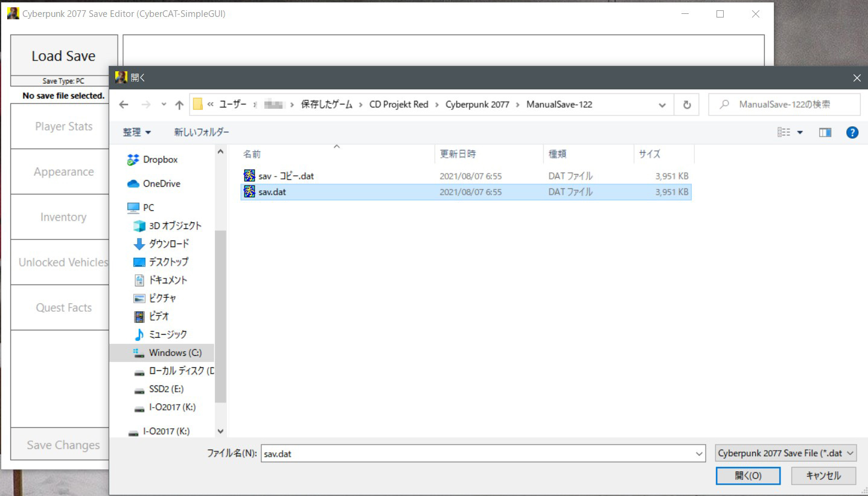
Task: Click CD Projekt Red in the breadcrumb path
Action: (x=398, y=105)
